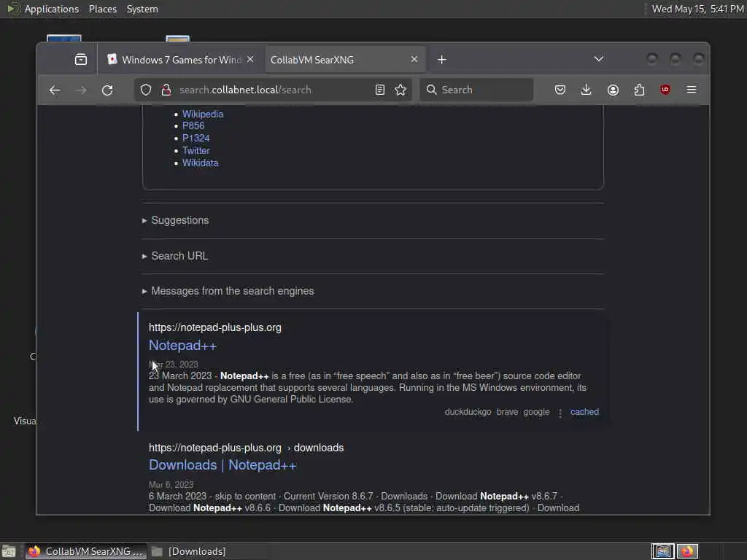747x560 pixels.
Task: Open the Wikidata link
Action: pos(201,163)
